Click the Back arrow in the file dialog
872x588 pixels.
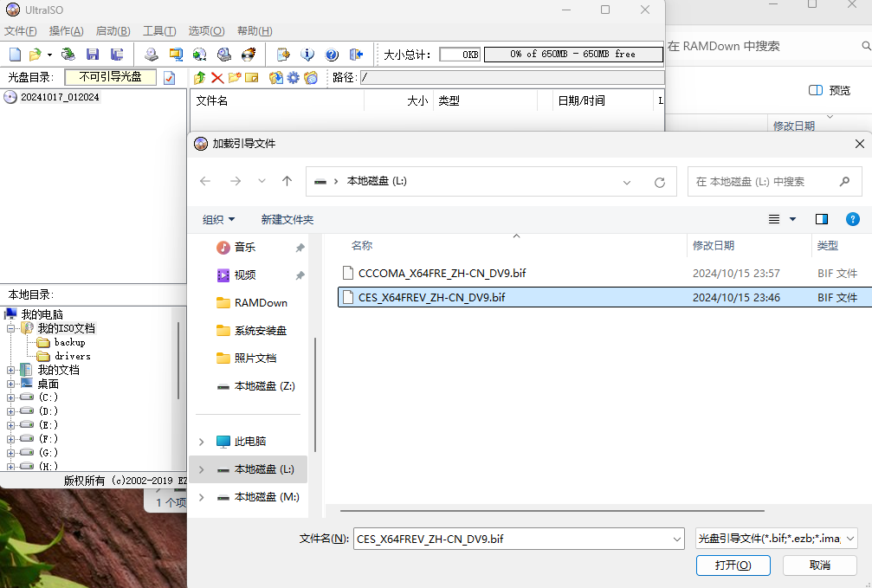[x=205, y=181]
